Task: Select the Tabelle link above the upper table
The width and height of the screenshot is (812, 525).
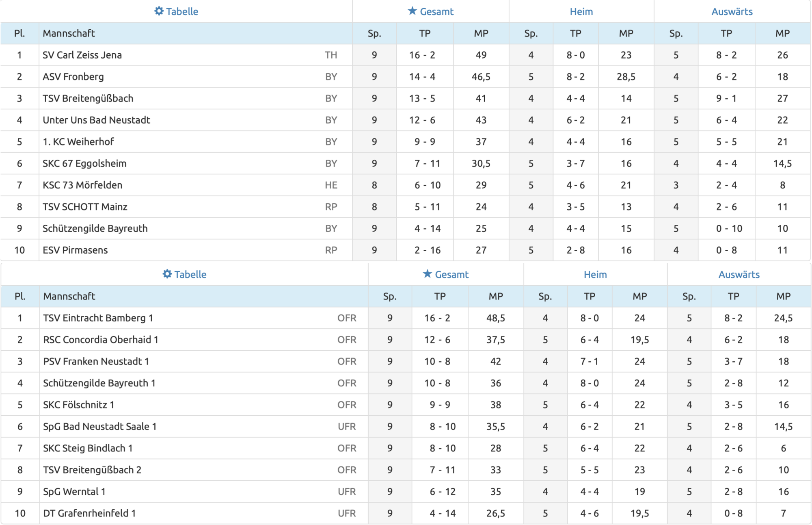Action: pyautogui.click(x=182, y=11)
